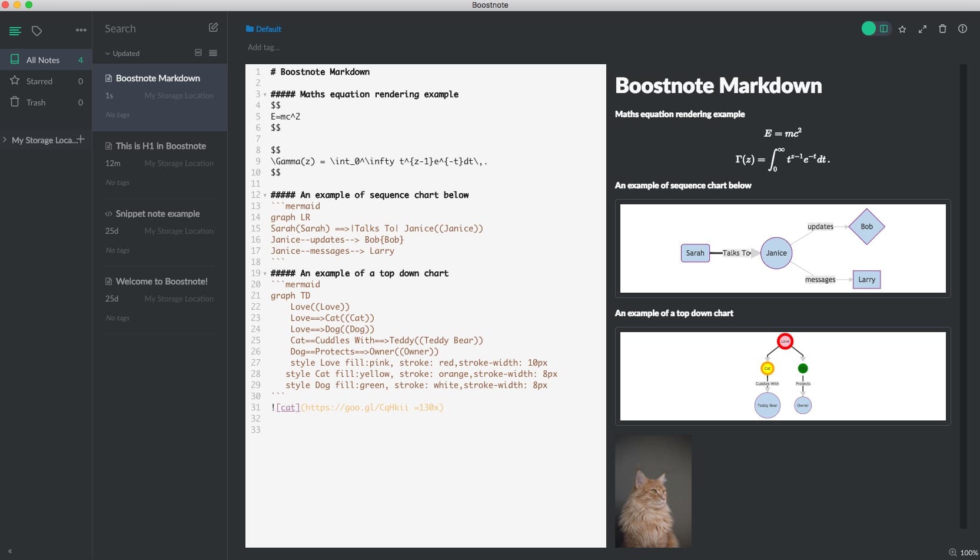Click 'My Storage Location' label under Snippet note example
This screenshot has height=560, width=980.
pos(179,231)
